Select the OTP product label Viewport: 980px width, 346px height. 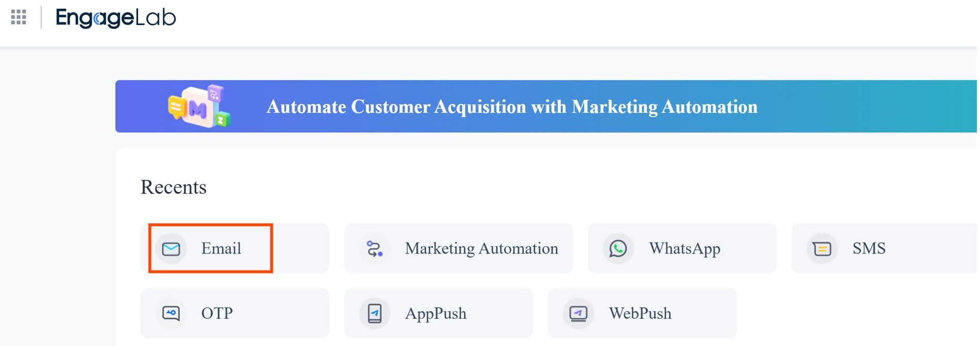217,313
